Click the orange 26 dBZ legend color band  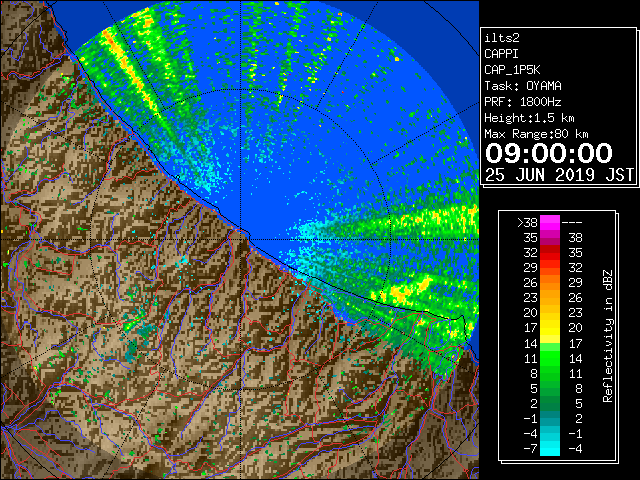[549, 282]
